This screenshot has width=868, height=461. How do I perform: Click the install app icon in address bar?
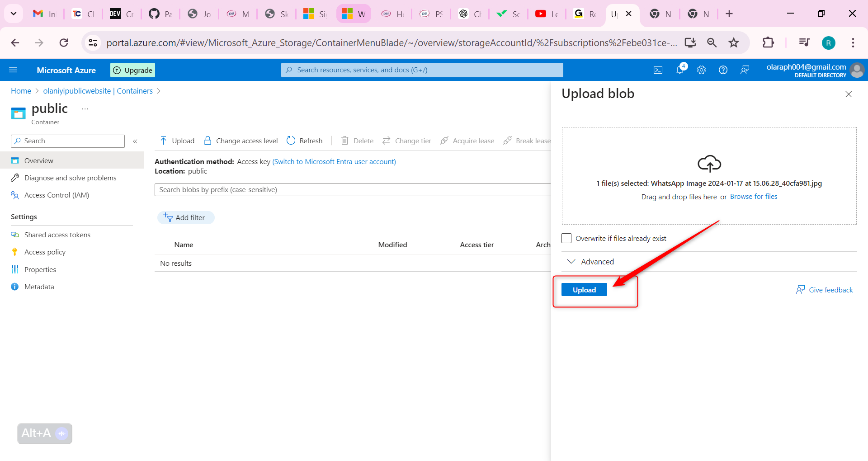click(690, 42)
